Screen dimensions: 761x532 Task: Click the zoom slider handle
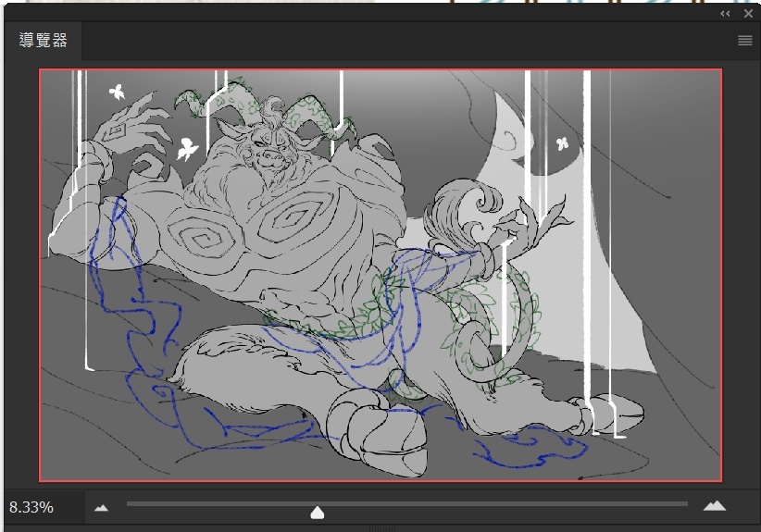[317, 513]
